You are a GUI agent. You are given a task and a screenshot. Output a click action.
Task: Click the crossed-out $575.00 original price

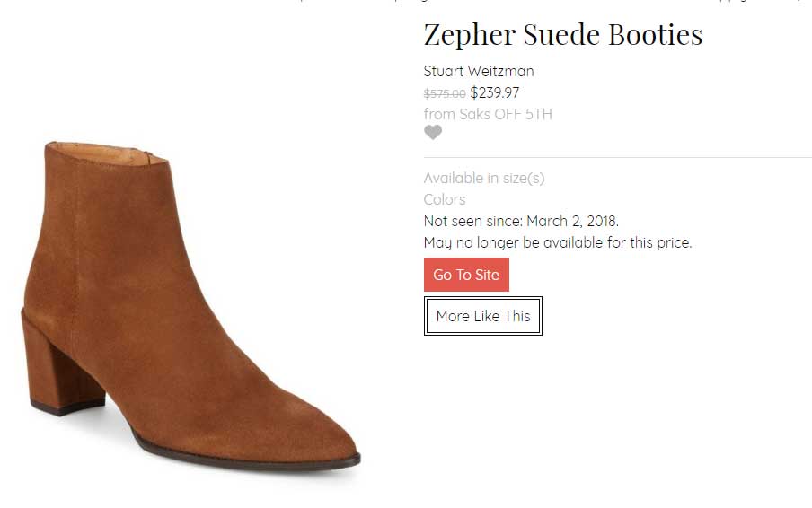click(445, 93)
